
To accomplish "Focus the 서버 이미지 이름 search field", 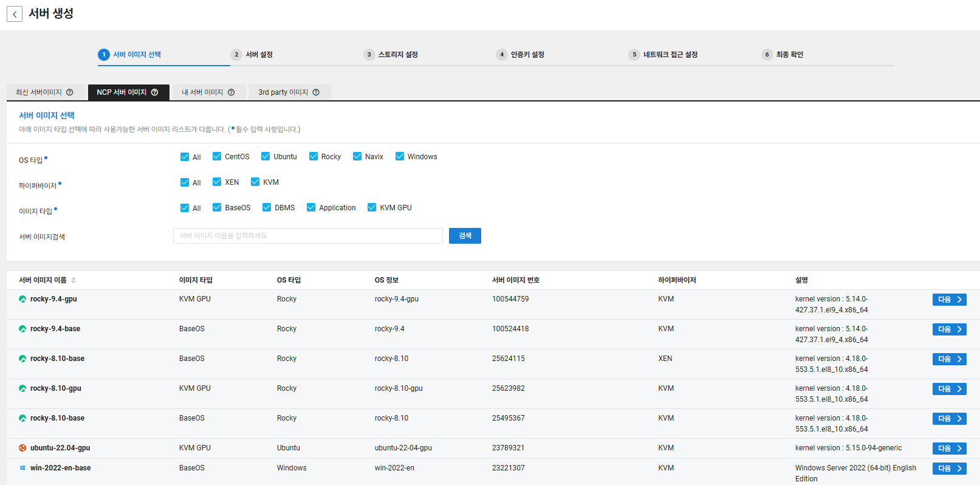I will click(x=308, y=236).
